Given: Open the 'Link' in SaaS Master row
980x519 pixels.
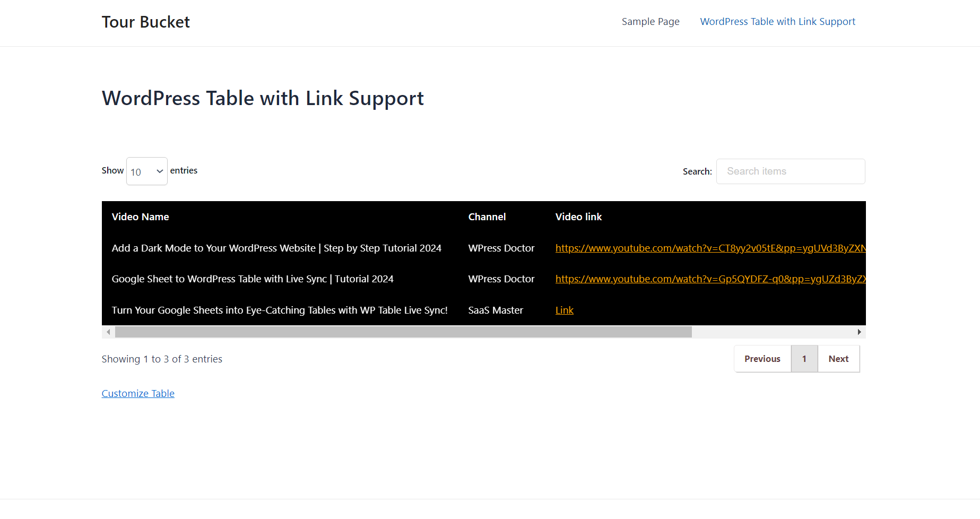Looking at the screenshot, I should [x=565, y=310].
